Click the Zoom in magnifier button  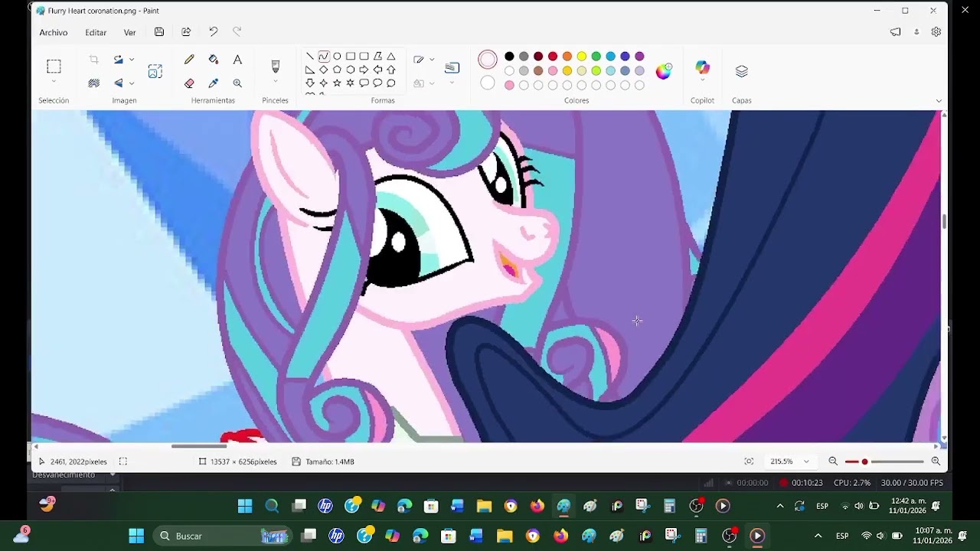coord(936,461)
